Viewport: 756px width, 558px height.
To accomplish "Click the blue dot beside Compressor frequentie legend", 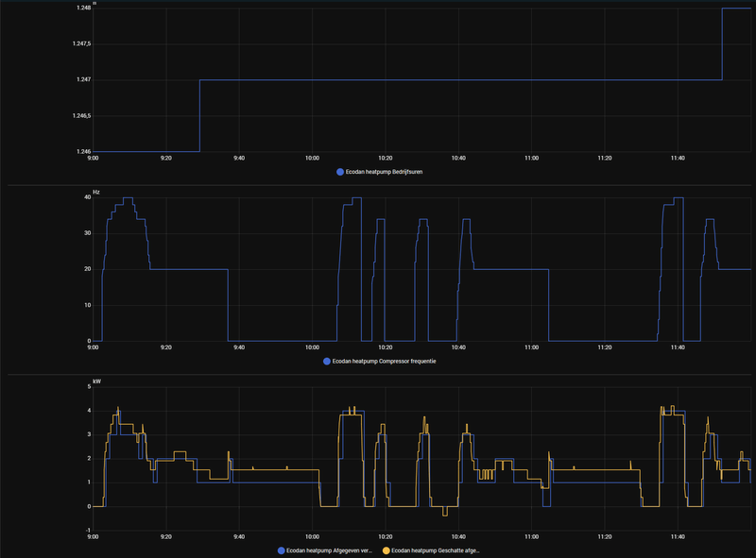I will pyautogui.click(x=326, y=362).
